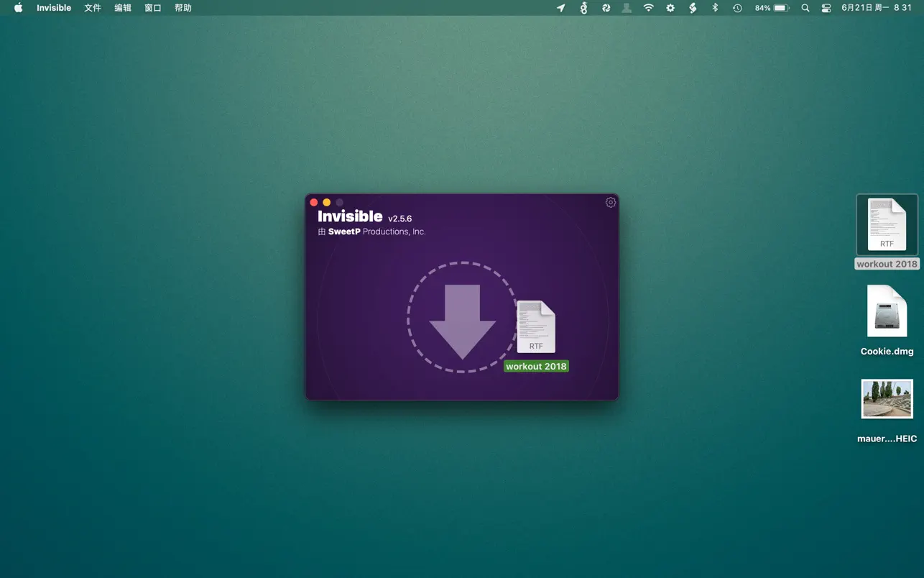Click the 84% battery indicator
924x578 pixels.
[x=772, y=8]
